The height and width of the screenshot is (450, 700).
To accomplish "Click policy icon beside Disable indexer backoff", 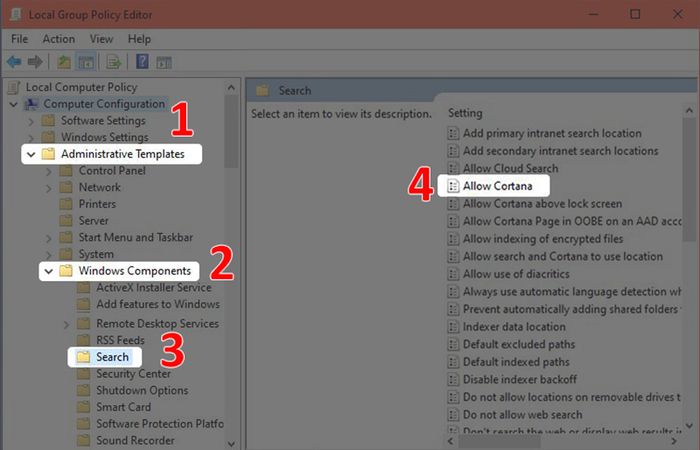I will pos(453,379).
